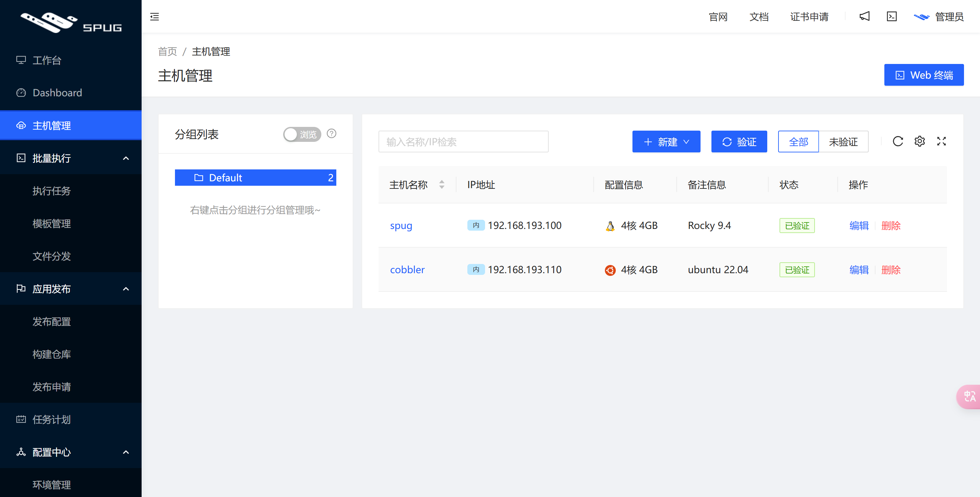
Task: Collapse the 批量执行 submenu
Action: (71, 158)
